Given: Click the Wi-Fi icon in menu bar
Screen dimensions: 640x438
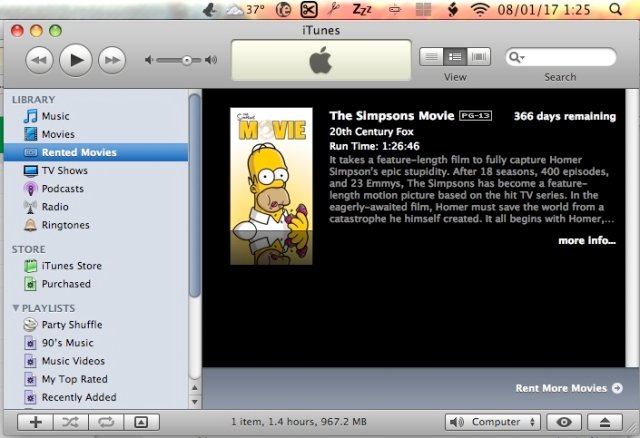Looking at the screenshot, I should click(x=481, y=10).
